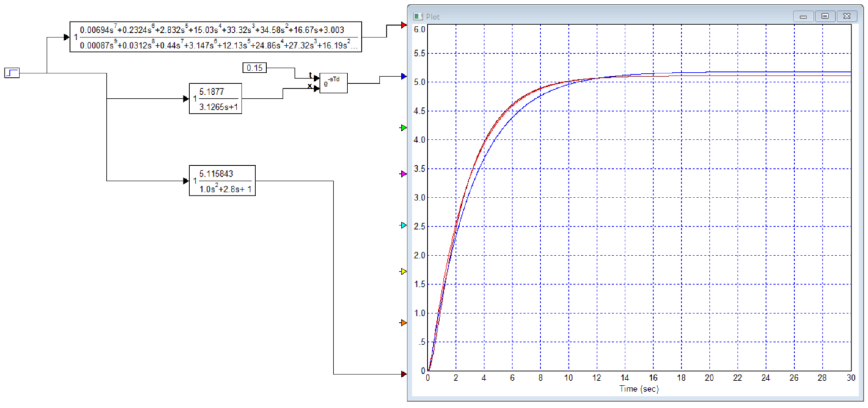Select the 5.115843 second-order transfer function block
Viewport: 868px width, 408px height.
[222, 181]
